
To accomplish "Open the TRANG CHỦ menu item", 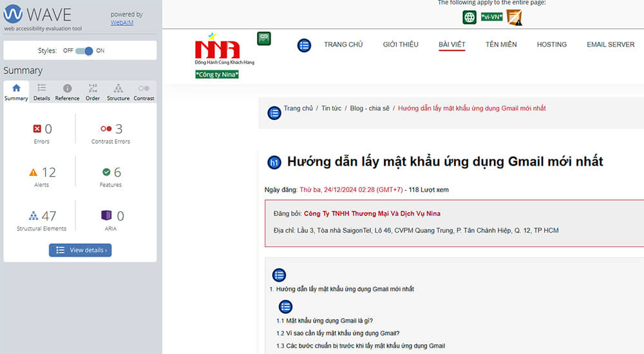I will tap(343, 44).
